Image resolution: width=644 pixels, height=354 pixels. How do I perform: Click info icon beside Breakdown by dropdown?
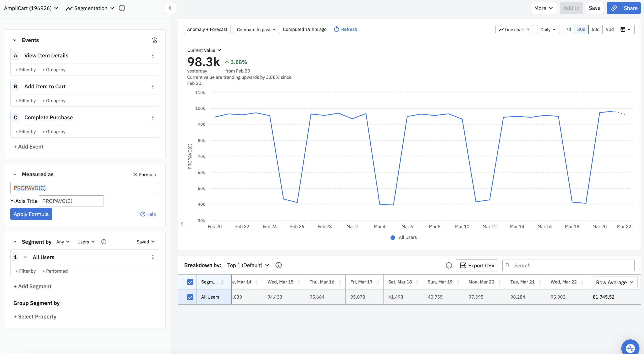click(x=279, y=265)
